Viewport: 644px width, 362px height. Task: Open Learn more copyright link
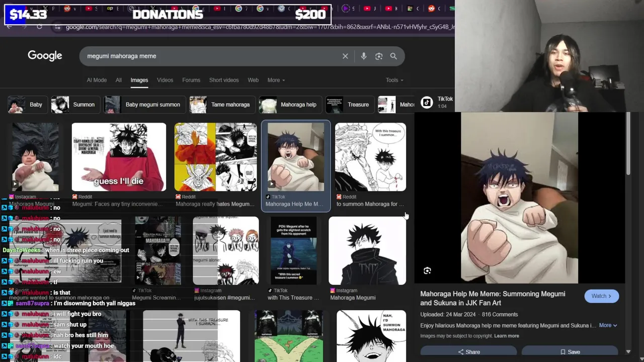coord(507,336)
